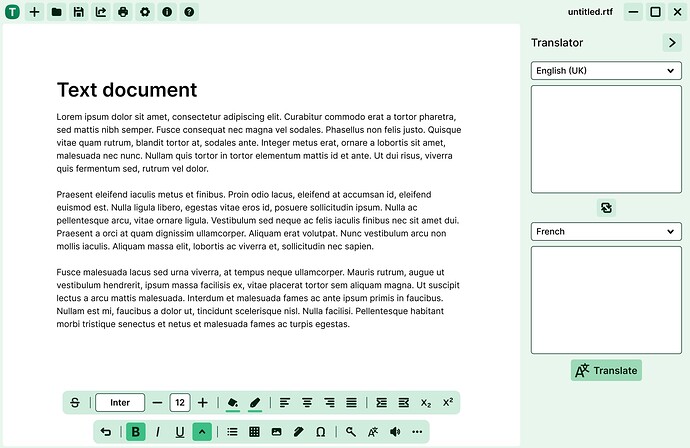Insert a table using the grid icon
The width and height of the screenshot is (690, 448).
(254, 432)
